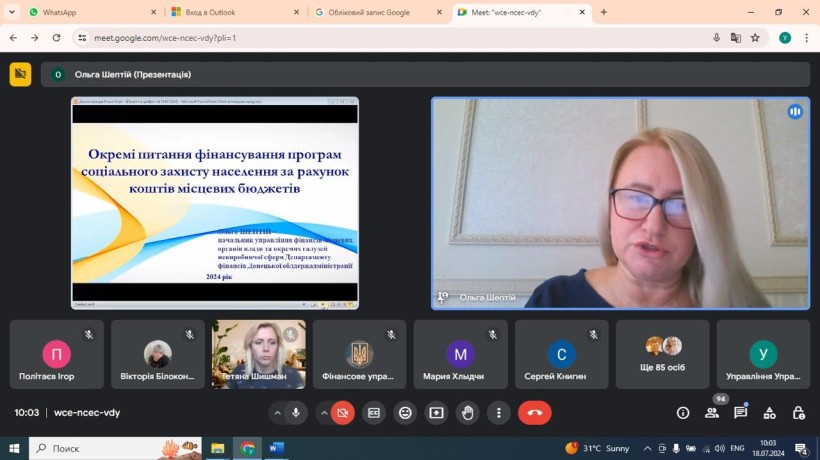Select Тетяна Шишман video tile
Viewport: 820px width, 460px height.
click(x=258, y=354)
